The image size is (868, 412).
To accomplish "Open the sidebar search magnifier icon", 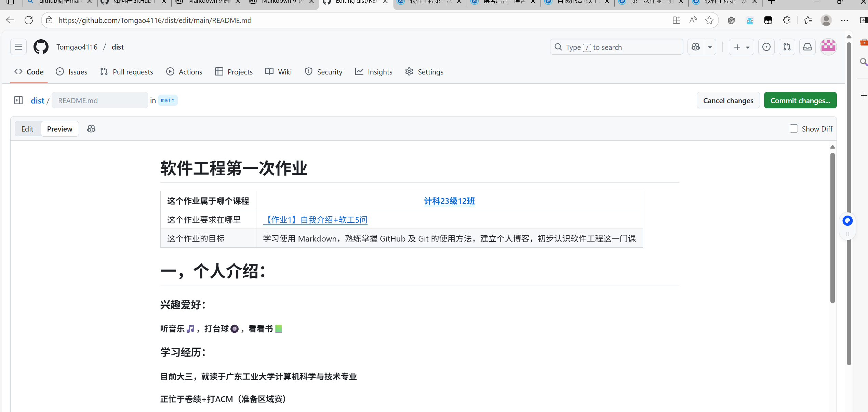I will 864,62.
